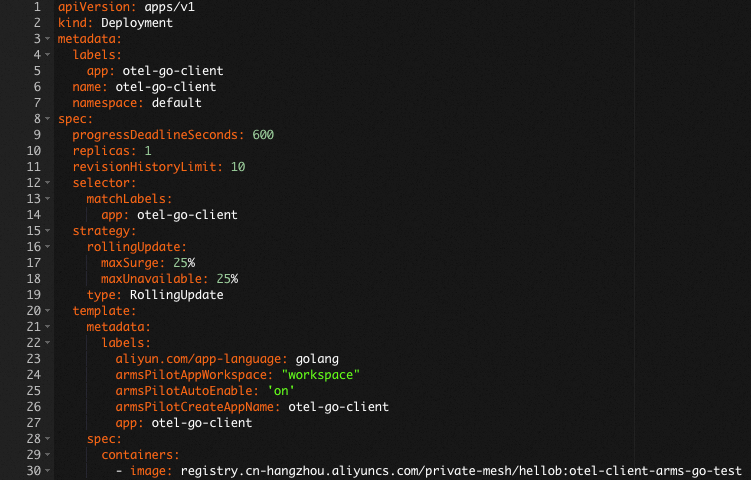Collapse the strategy fold arrow on line 15
The height and width of the screenshot is (480, 751).
click(x=47, y=231)
